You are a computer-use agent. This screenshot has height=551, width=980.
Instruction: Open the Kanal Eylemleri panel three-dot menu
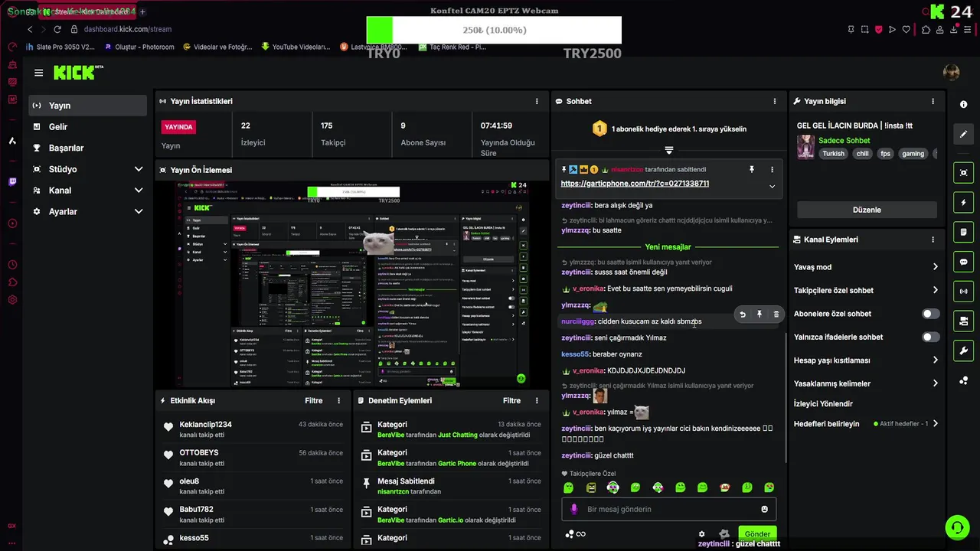pos(933,240)
